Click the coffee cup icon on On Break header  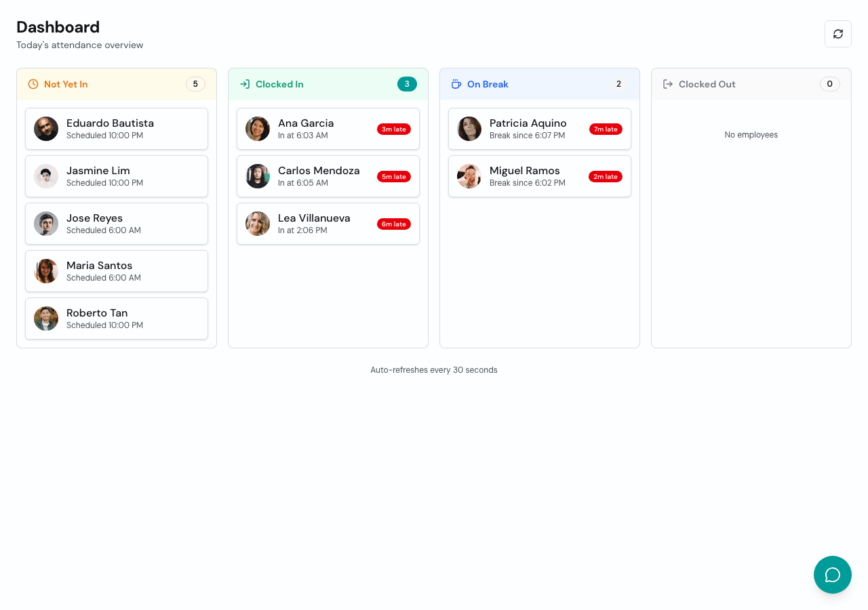pos(456,83)
